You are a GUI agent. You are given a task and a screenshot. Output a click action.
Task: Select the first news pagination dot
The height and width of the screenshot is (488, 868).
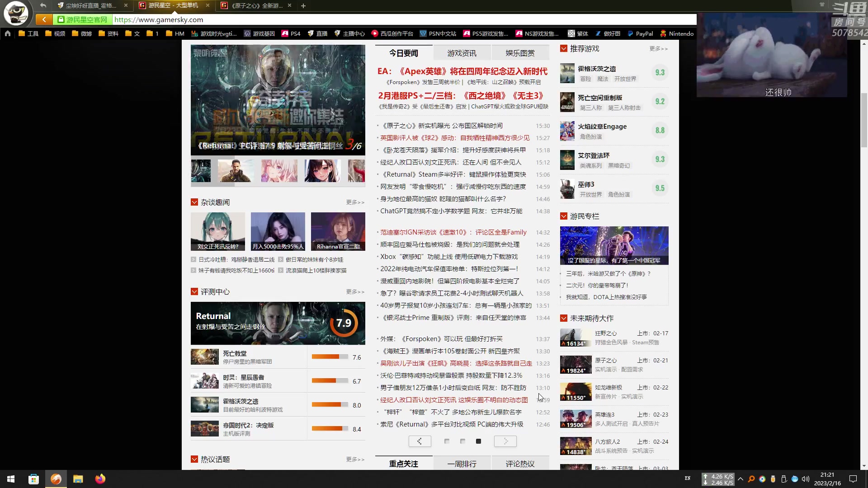[447, 441]
